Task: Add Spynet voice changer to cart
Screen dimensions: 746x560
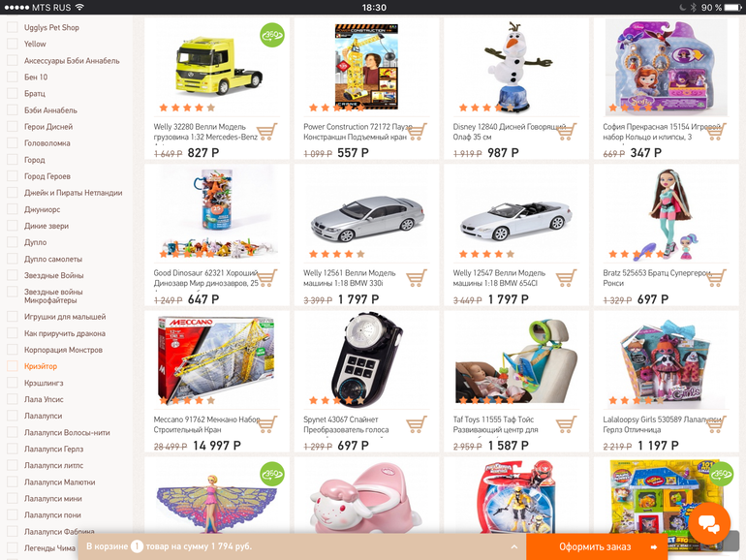Action: coord(417,424)
